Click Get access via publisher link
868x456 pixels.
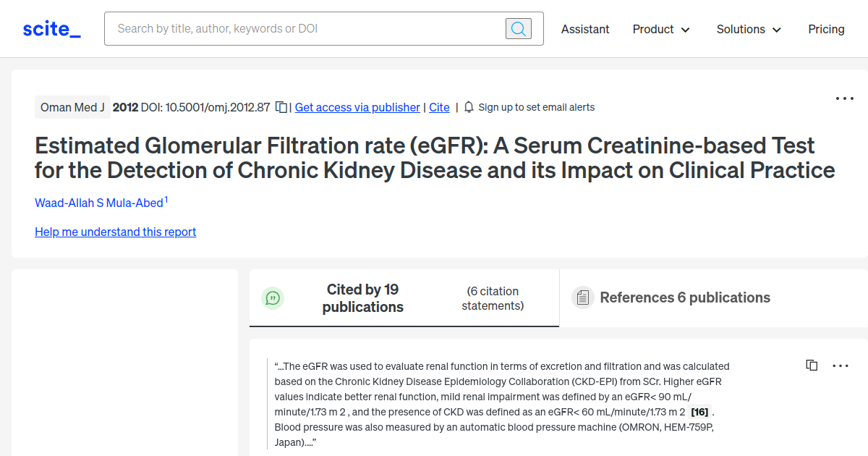pos(357,107)
